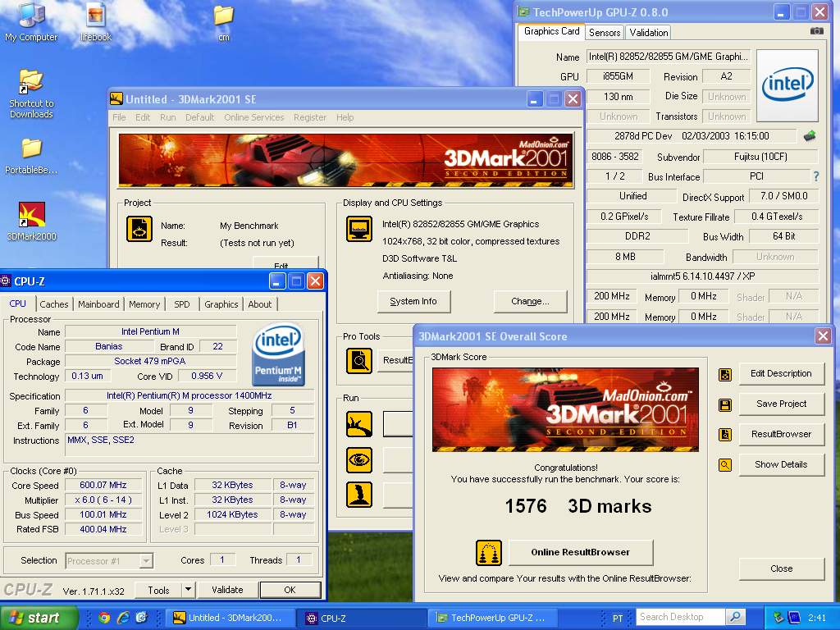Open CPU-Z Tools dropdown arrow
Image resolution: width=840 pixels, height=630 pixels.
188,590
